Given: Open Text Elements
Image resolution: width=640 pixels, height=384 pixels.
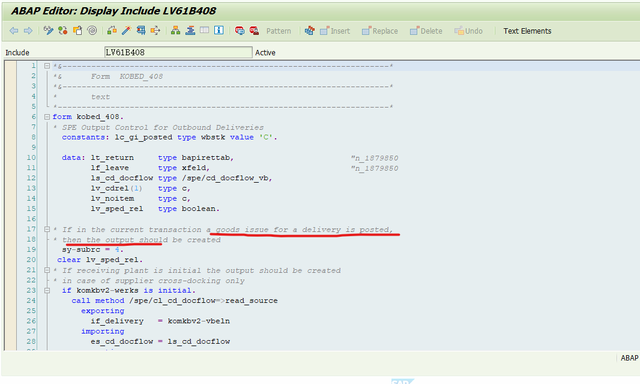Looking at the screenshot, I should (527, 31).
